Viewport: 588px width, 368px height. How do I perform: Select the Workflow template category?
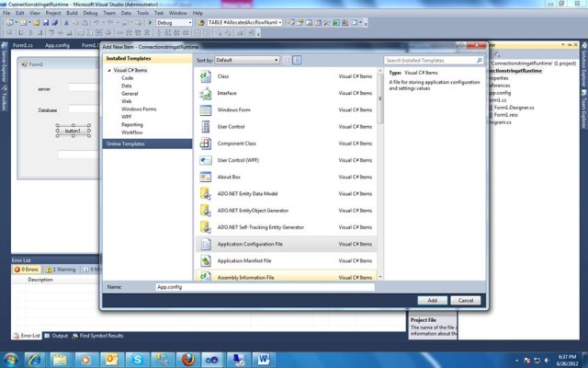point(132,132)
